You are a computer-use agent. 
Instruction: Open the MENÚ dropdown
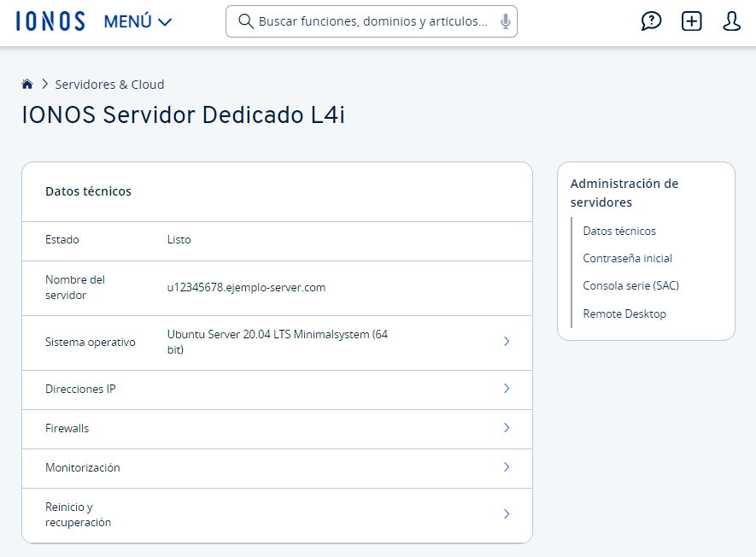138,21
